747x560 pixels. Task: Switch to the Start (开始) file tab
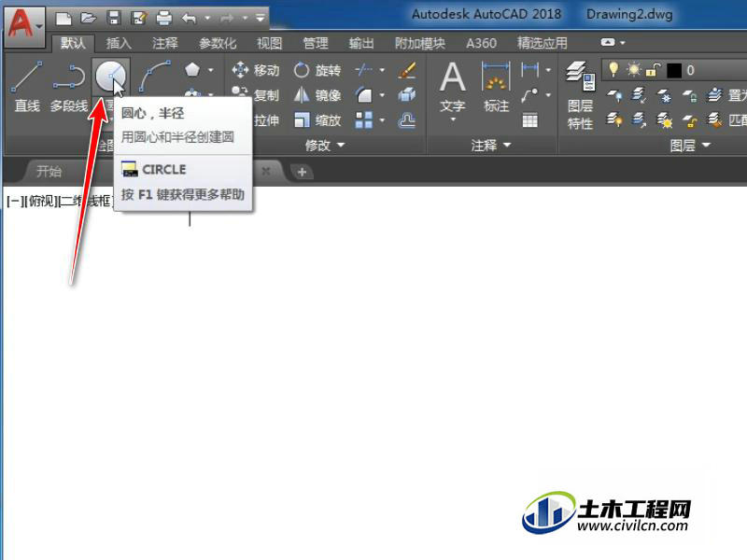click(x=49, y=172)
